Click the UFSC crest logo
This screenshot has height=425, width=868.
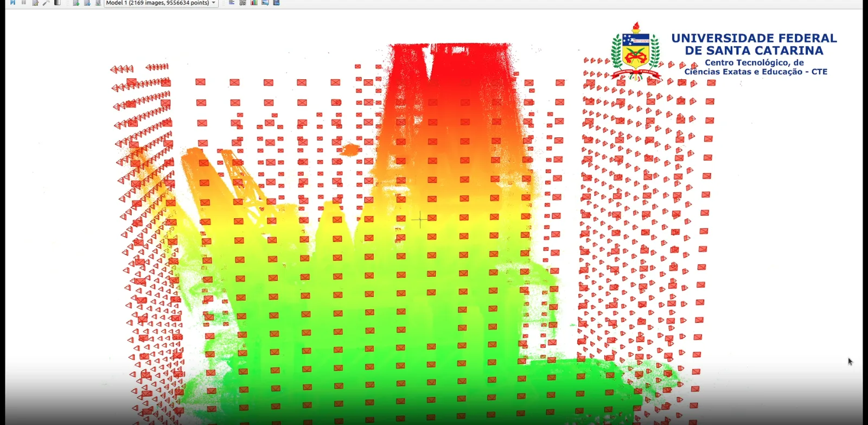(x=636, y=52)
